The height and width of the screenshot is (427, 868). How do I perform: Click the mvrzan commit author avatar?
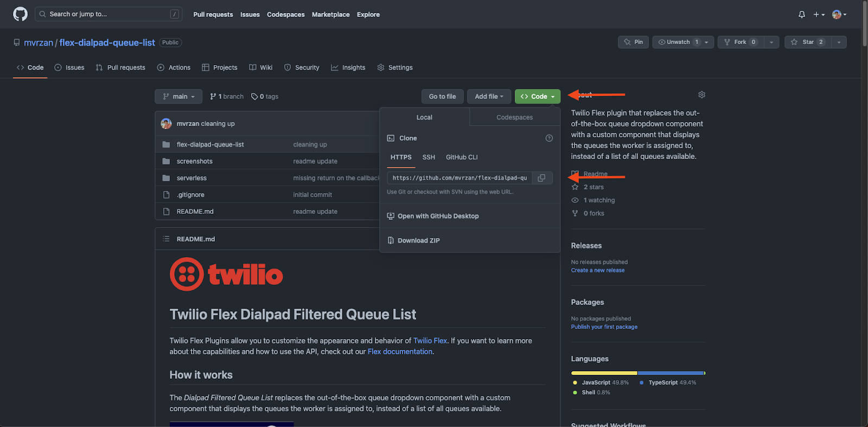167,124
